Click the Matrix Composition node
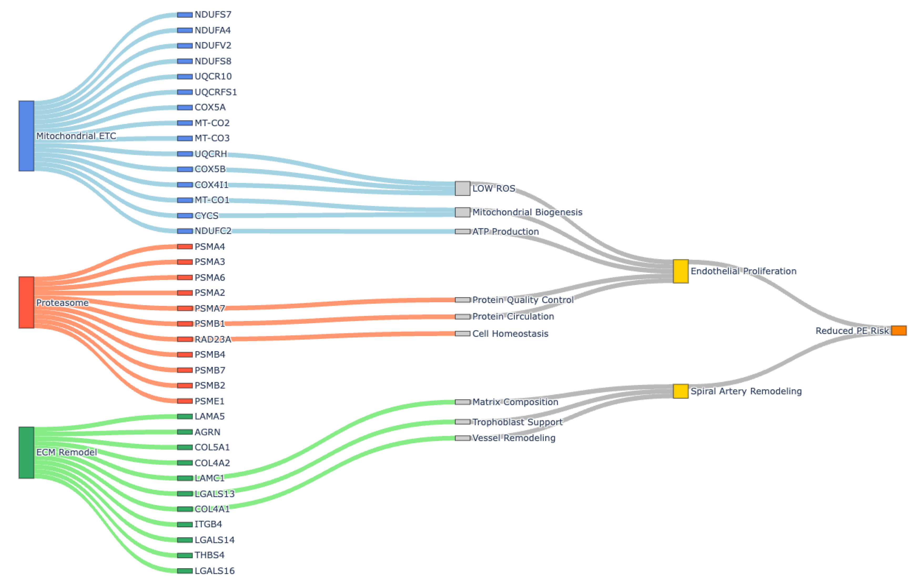This screenshot has width=921, height=588. (x=462, y=402)
